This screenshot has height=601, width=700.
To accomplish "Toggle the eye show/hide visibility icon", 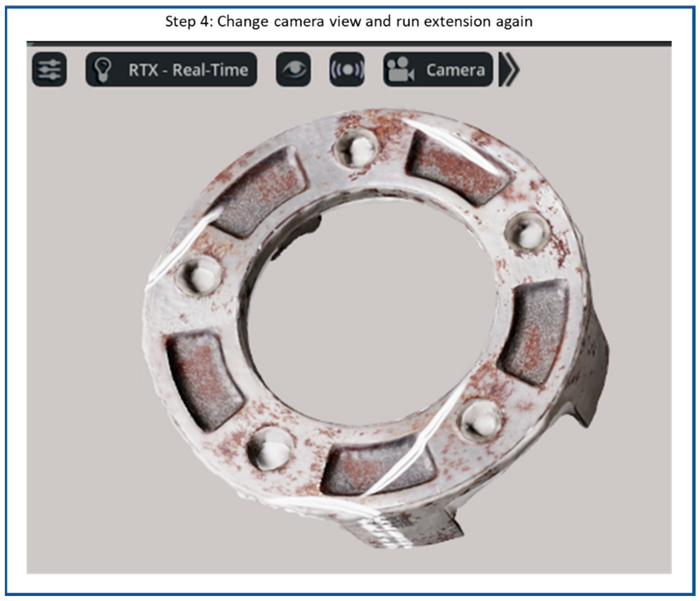I will [x=293, y=69].
